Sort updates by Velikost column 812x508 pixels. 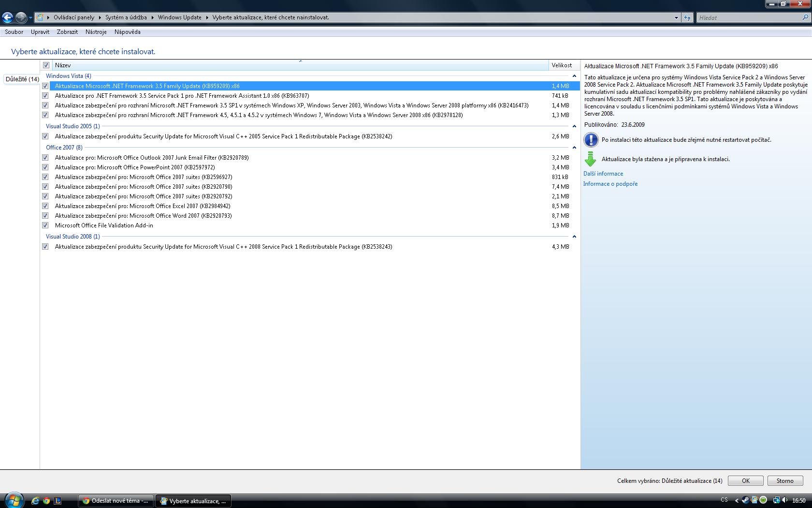click(x=564, y=65)
